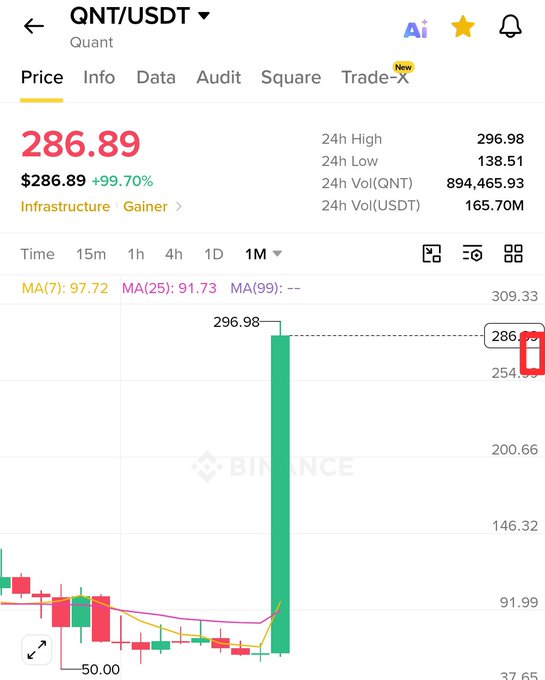Open the Square tab
The width and height of the screenshot is (545, 680).
pyautogui.click(x=291, y=78)
